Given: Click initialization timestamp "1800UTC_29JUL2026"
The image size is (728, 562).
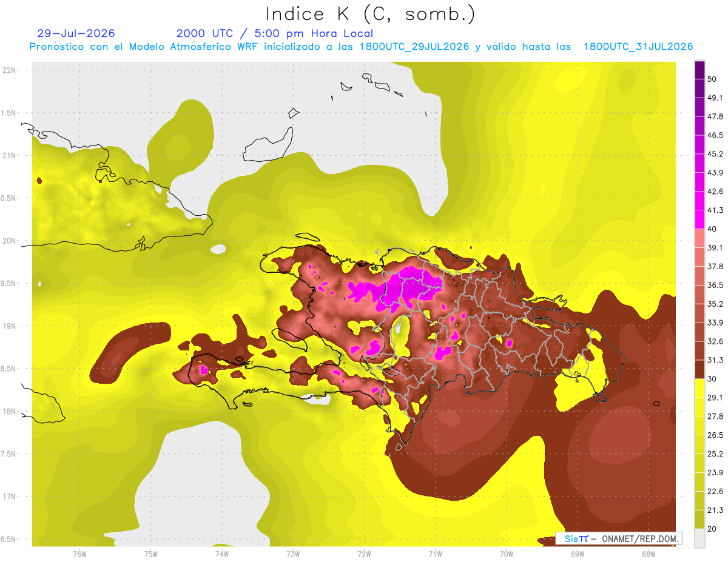Looking at the screenshot, I should coord(414,47).
